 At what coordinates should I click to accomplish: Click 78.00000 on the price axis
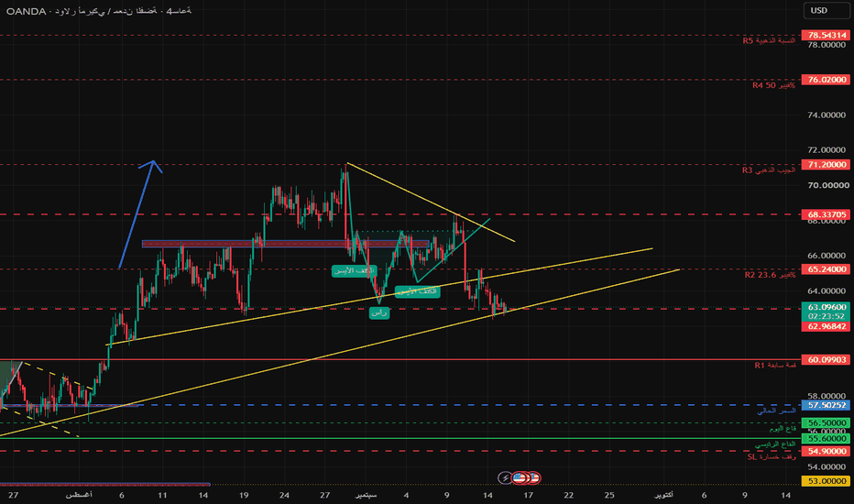pyautogui.click(x=827, y=45)
